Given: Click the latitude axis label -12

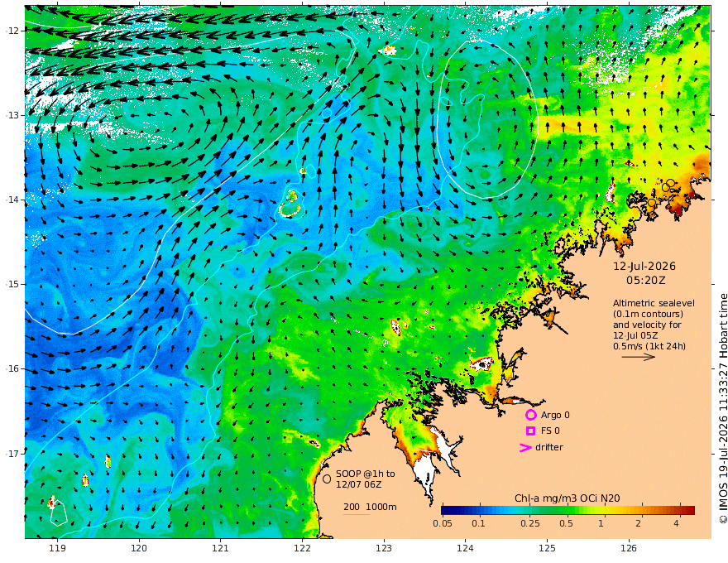Looking at the screenshot, I should 12,31.
